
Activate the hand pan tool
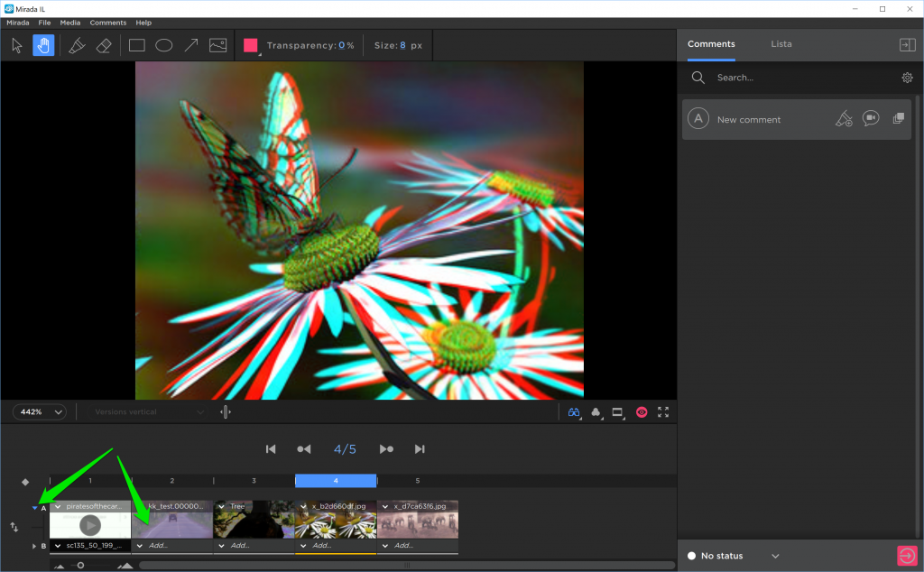coord(43,45)
